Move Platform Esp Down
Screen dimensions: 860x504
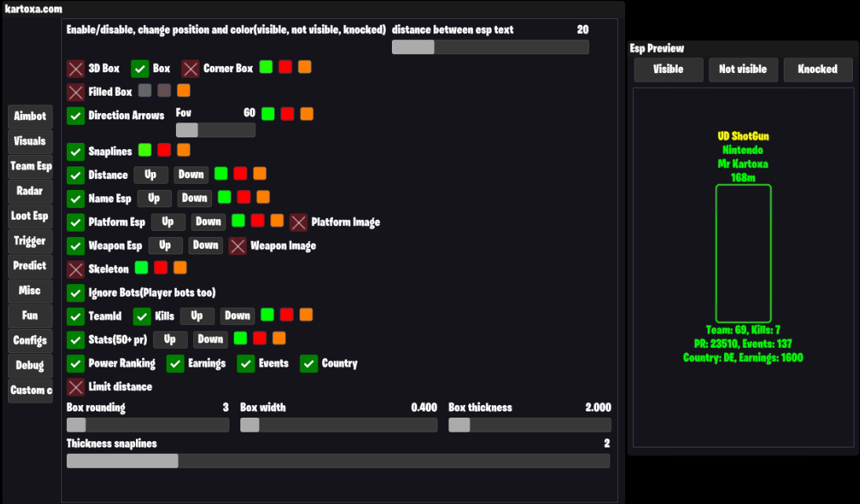coord(208,221)
